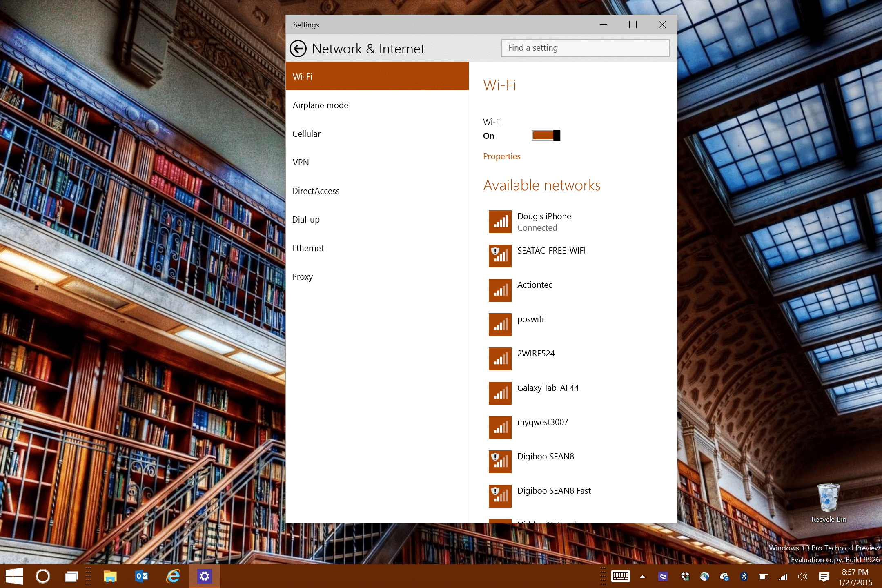Open the Action Center notifications icon
Viewport: 882px width, 588px height.
(x=824, y=577)
